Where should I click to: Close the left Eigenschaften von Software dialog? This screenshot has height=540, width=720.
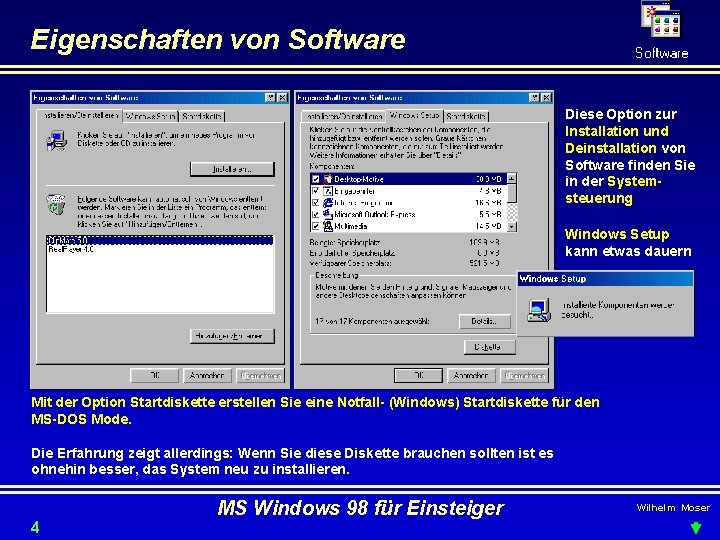(282, 98)
